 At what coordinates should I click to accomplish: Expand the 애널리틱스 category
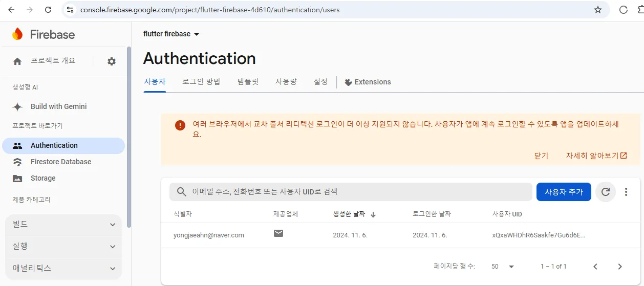(63, 268)
